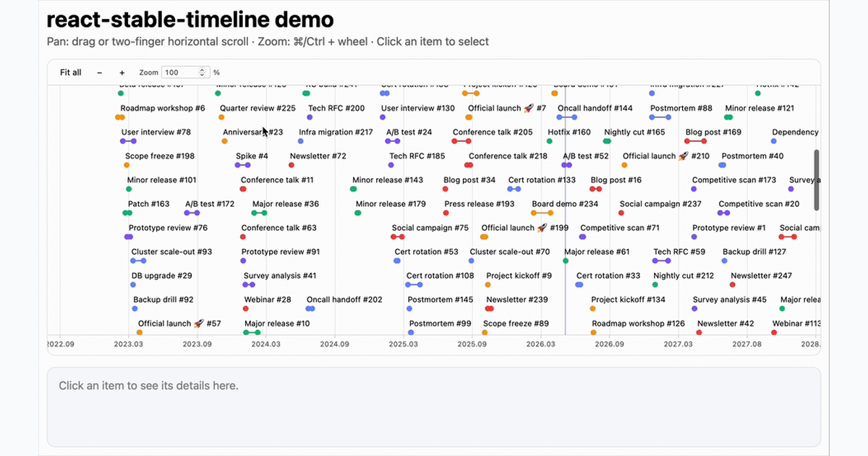The image size is (868, 456).
Task: Select Social campaign #237 item
Action: 660,203
